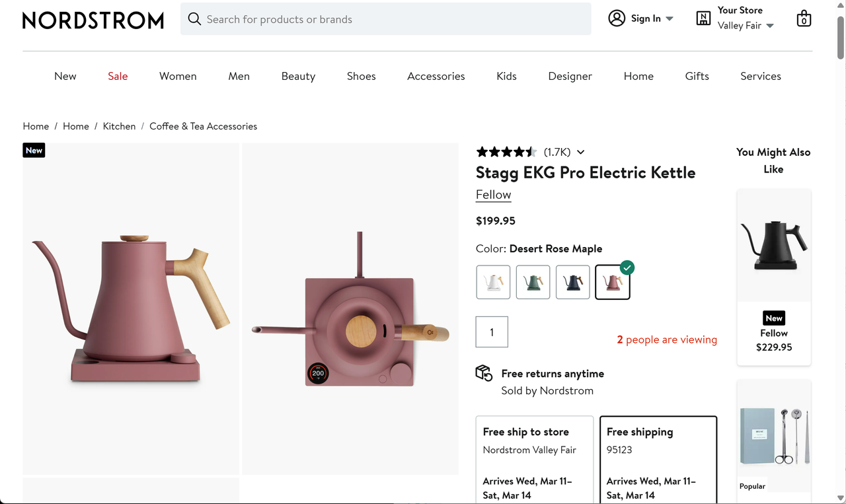The height and width of the screenshot is (504, 846).
Task: Select the Free shipping delivery option
Action: [658, 459]
